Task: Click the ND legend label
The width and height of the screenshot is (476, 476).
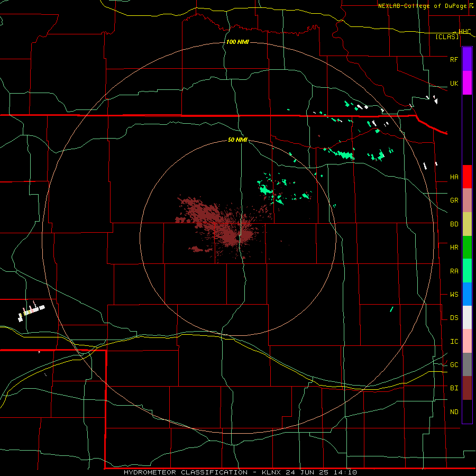Action: 454,412
